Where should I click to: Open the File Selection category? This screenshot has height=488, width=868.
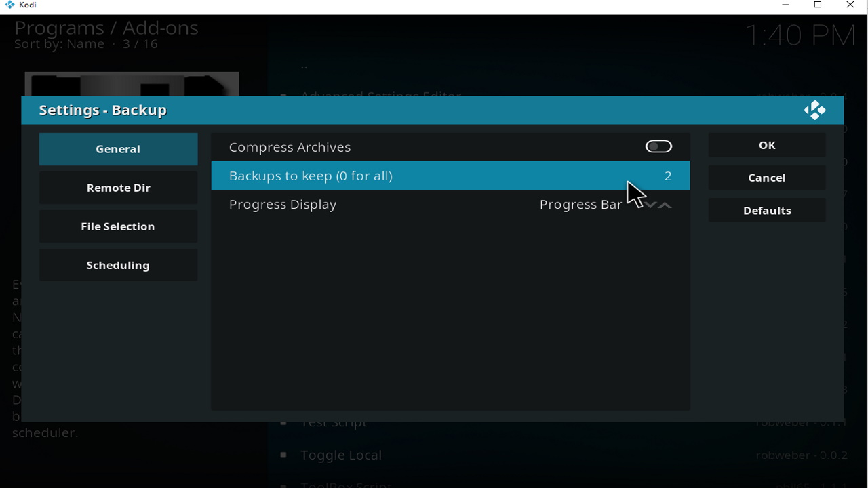click(118, 226)
